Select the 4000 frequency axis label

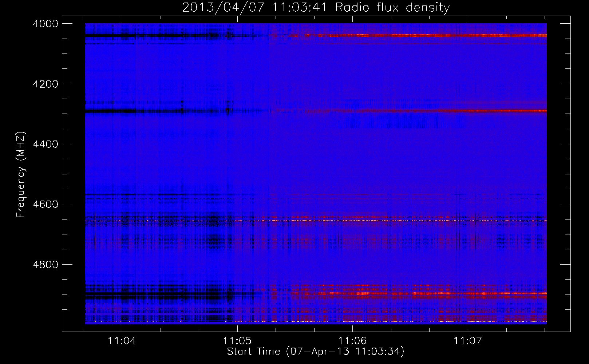(x=46, y=24)
